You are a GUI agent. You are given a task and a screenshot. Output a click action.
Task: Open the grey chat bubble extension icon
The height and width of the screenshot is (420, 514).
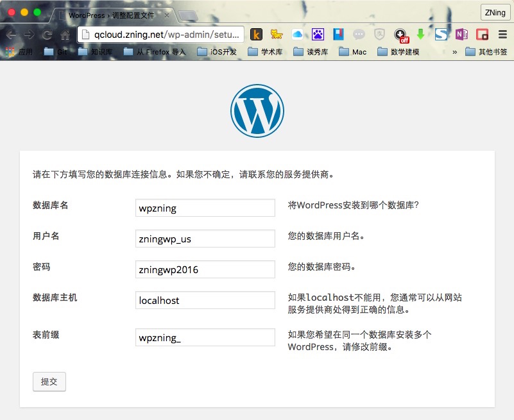click(359, 35)
